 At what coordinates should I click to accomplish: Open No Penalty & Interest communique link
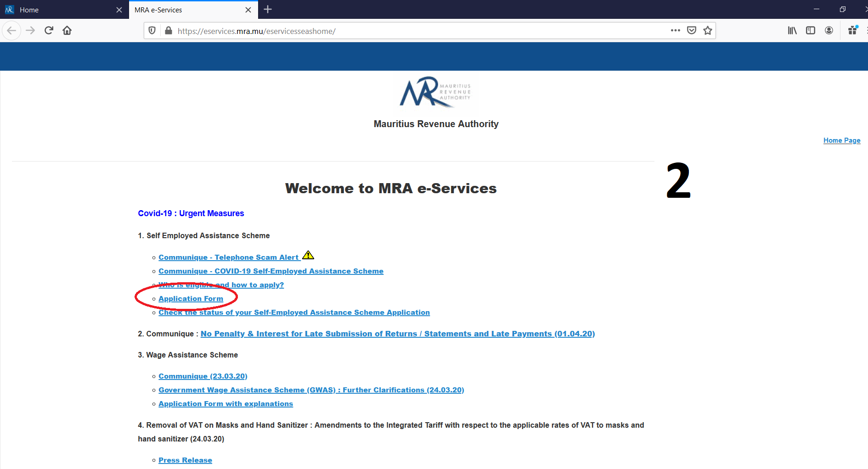(398, 334)
